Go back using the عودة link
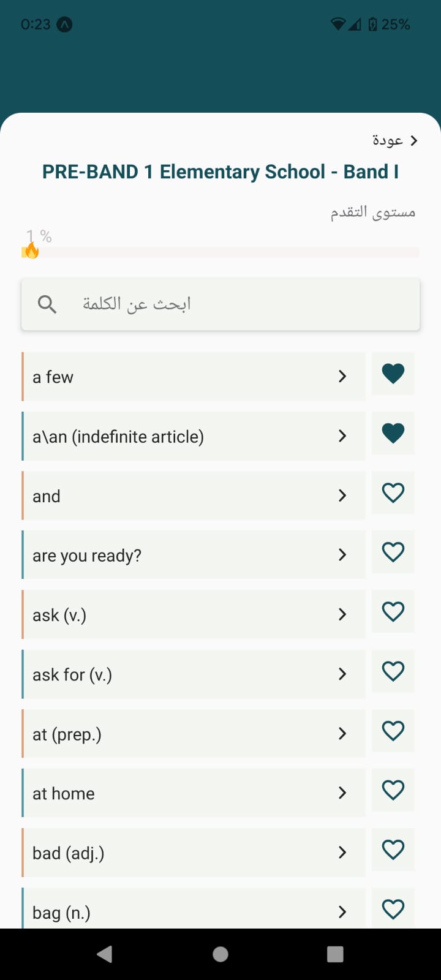Viewport: 441px width, 980px height. coord(395,140)
